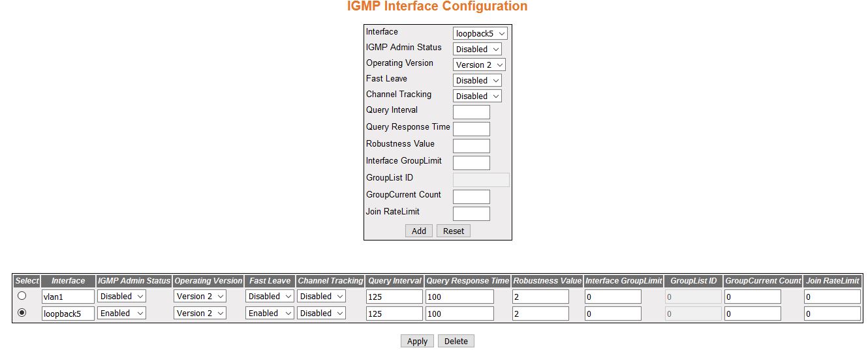This screenshot has width=868, height=350.
Task: Focus the Join RateLimit form field
Action: click(471, 214)
